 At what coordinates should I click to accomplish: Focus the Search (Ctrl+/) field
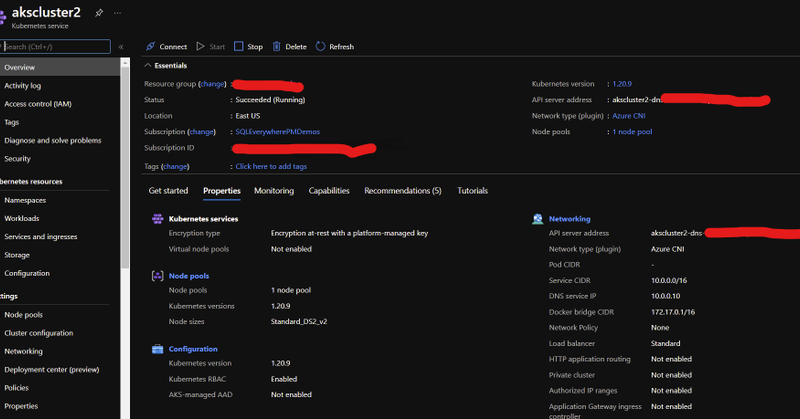click(x=55, y=46)
